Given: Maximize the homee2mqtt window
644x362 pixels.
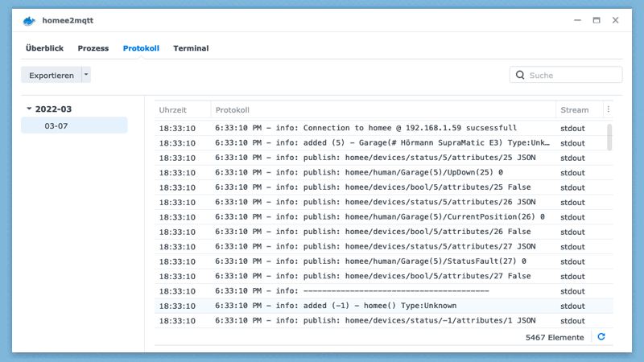Looking at the screenshot, I should [597, 20].
